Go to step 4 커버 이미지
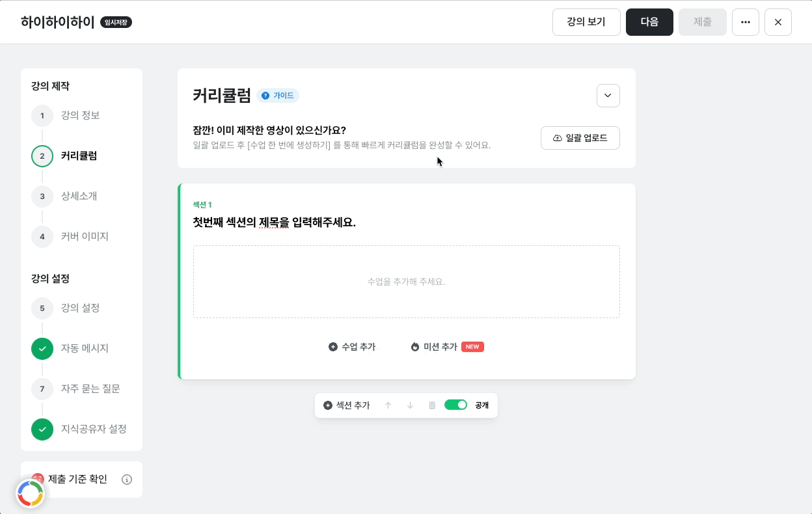Image resolution: width=812 pixels, height=514 pixels. [70, 237]
